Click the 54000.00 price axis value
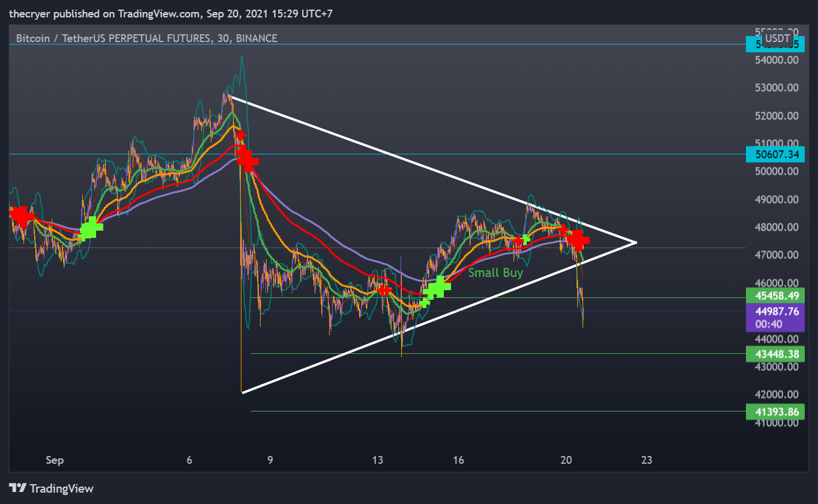This screenshot has width=818, height=504. pos(775,60)
